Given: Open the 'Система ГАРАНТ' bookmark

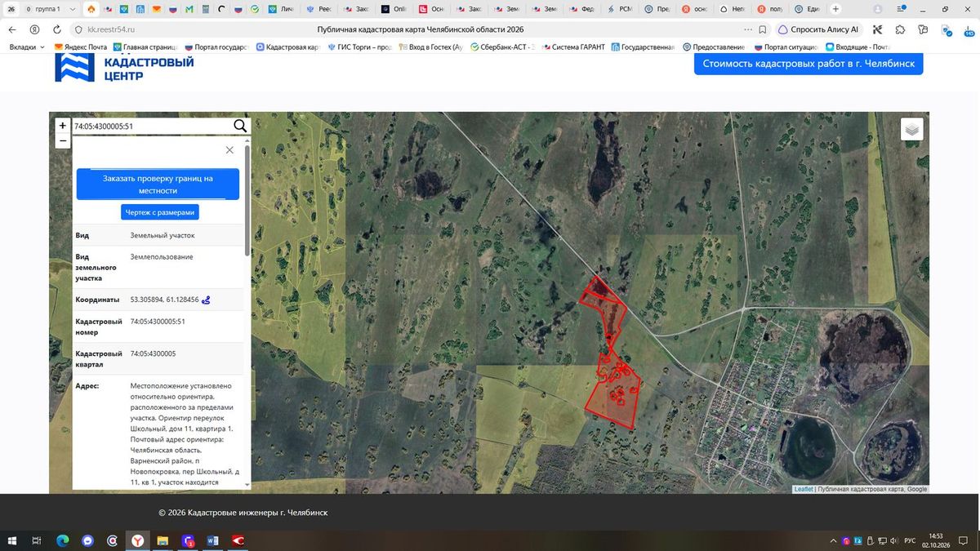Looking at the screenshot, I should [573, 47].
